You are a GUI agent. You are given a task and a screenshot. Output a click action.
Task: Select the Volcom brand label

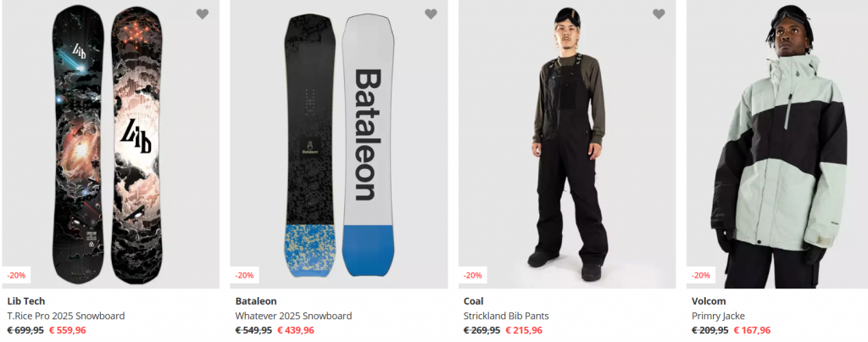[x=709, y=301]
